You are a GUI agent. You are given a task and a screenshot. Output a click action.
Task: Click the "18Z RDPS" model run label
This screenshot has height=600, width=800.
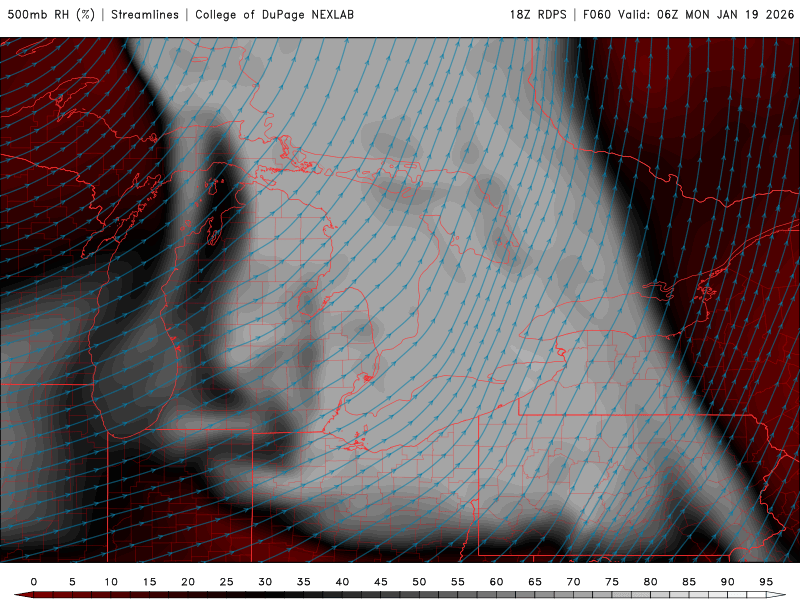pyautogui.click(x=538, y=14)
